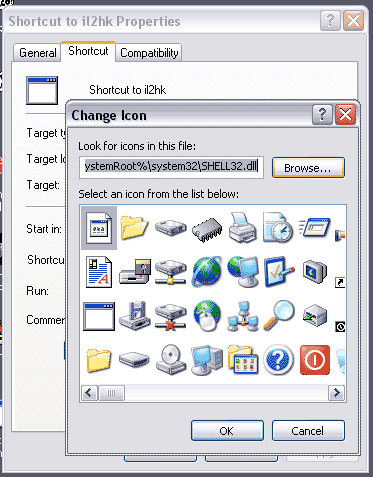The image size is (373, 477).
Task: Pick the open yellow folder icon
Action: (134, 228)
